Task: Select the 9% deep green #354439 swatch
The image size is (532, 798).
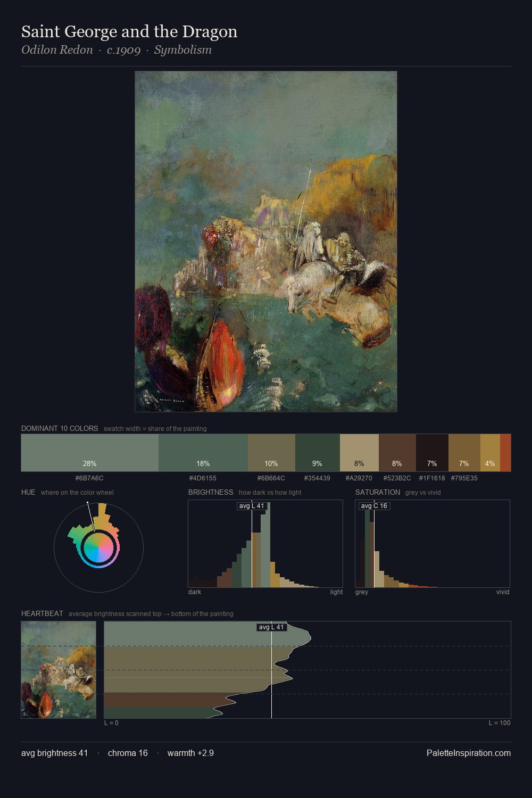Action: pos(318,453)
